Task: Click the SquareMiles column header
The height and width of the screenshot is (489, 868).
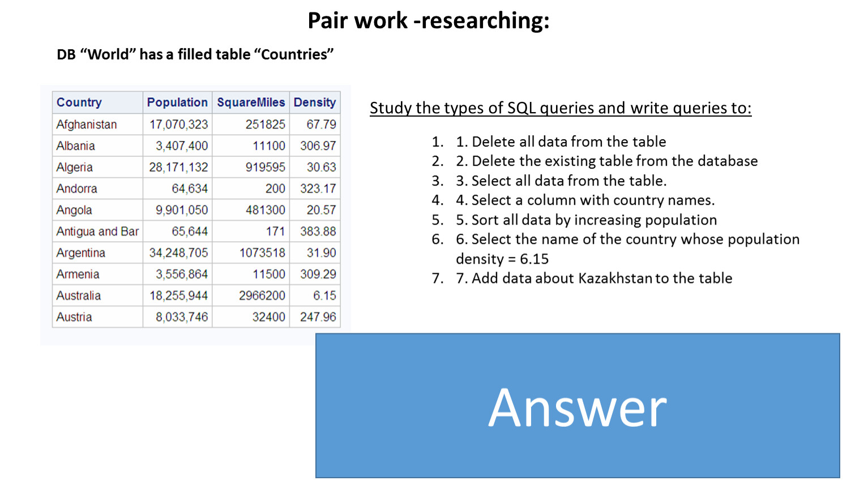Action: pos(251,102)
